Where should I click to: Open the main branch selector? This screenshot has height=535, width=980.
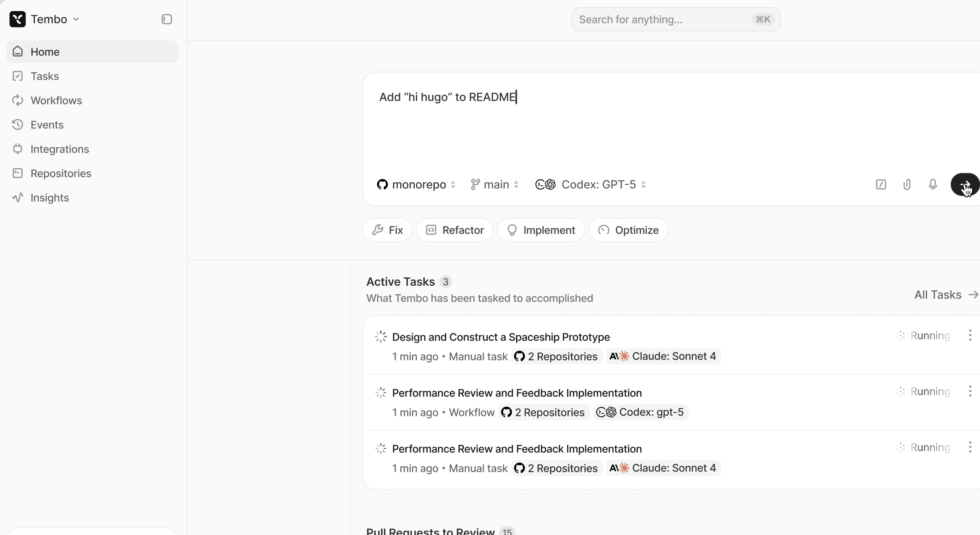[x=495, y=185]
